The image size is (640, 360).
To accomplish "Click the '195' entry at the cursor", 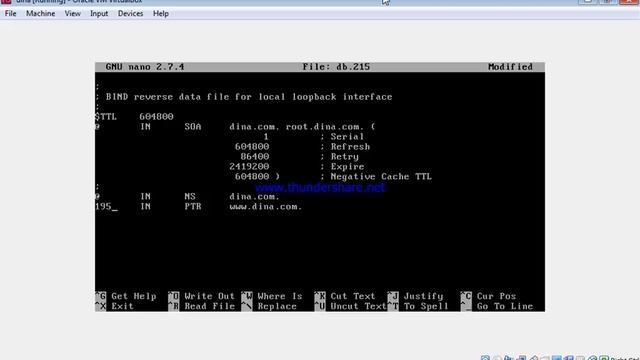I will pos(103,207).
